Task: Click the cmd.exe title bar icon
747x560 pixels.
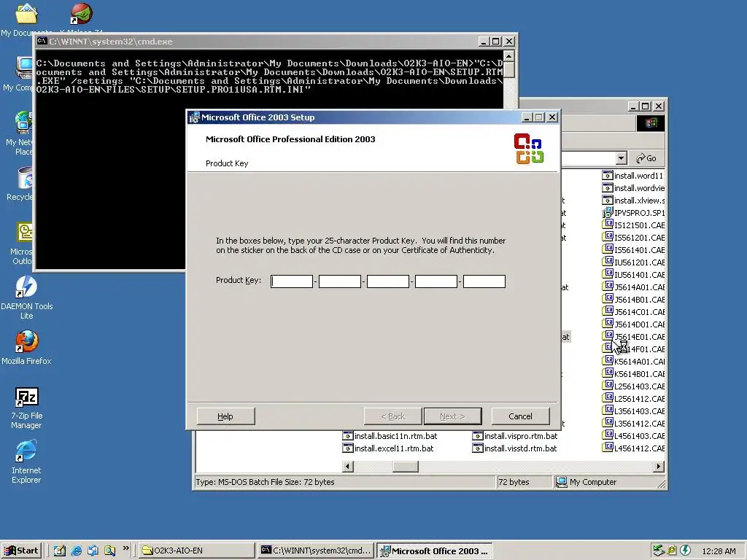Action: click(x=42, y=41)
